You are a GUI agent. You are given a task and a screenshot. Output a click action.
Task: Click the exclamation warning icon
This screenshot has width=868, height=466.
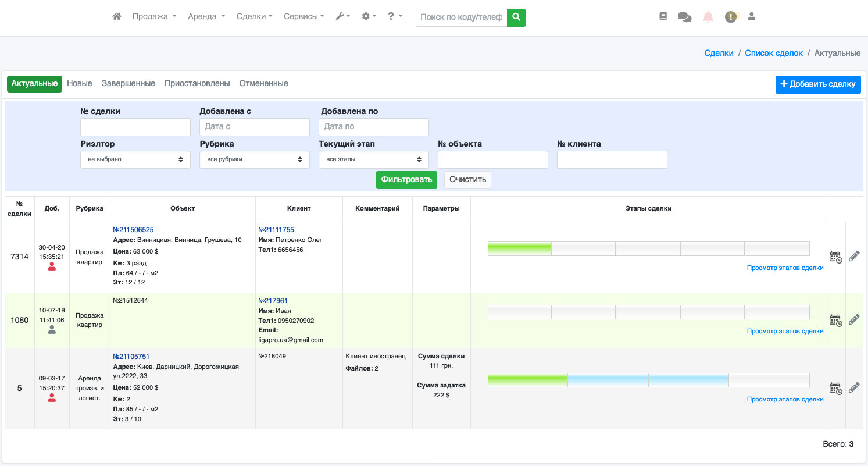click(x=730, y=17)
